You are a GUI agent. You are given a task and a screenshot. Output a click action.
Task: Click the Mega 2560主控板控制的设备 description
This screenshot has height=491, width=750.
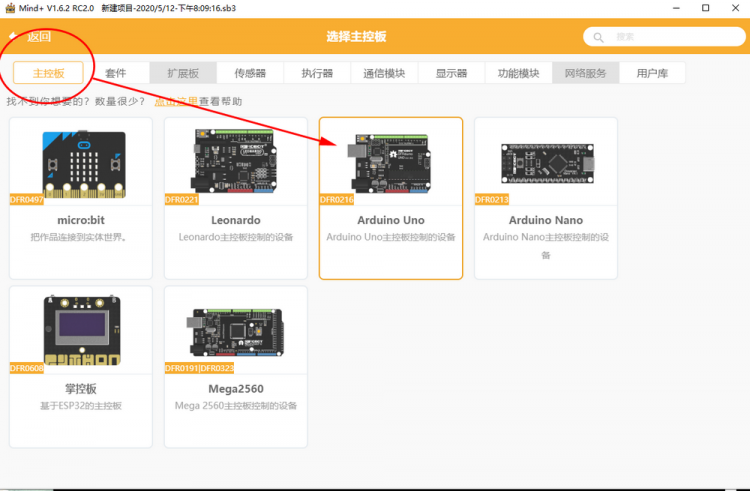pos(236,406)
